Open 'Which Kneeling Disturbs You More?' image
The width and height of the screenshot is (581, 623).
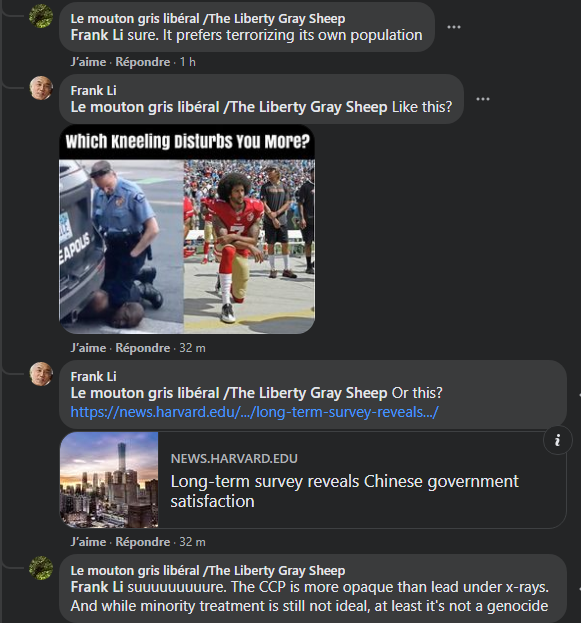point(187,229)
